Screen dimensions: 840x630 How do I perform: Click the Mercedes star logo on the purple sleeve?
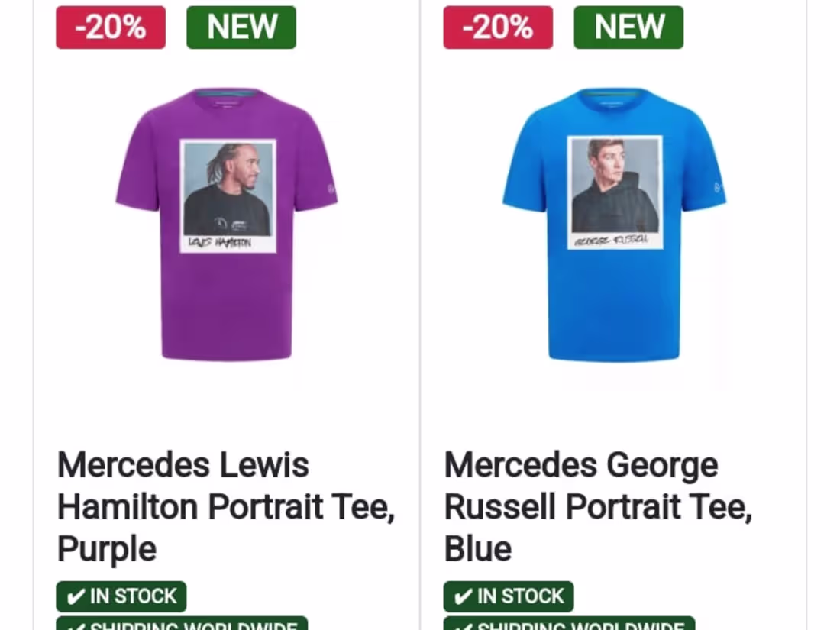[x=331, y=189]
